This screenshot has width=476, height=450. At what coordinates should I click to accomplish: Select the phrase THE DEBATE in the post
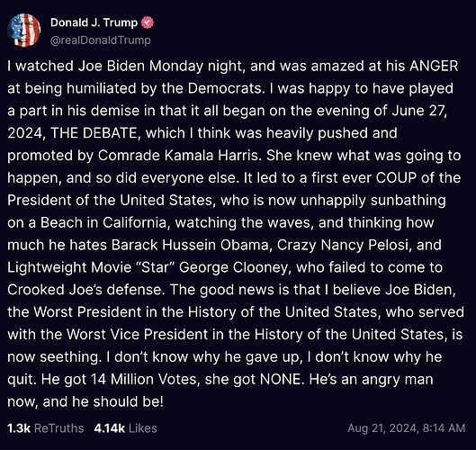tap(94, 133)
